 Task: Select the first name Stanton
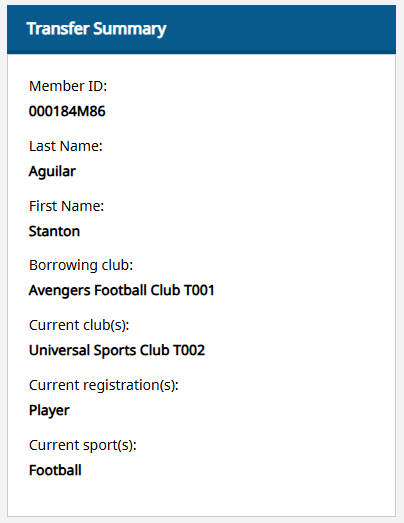pos(54,231)
